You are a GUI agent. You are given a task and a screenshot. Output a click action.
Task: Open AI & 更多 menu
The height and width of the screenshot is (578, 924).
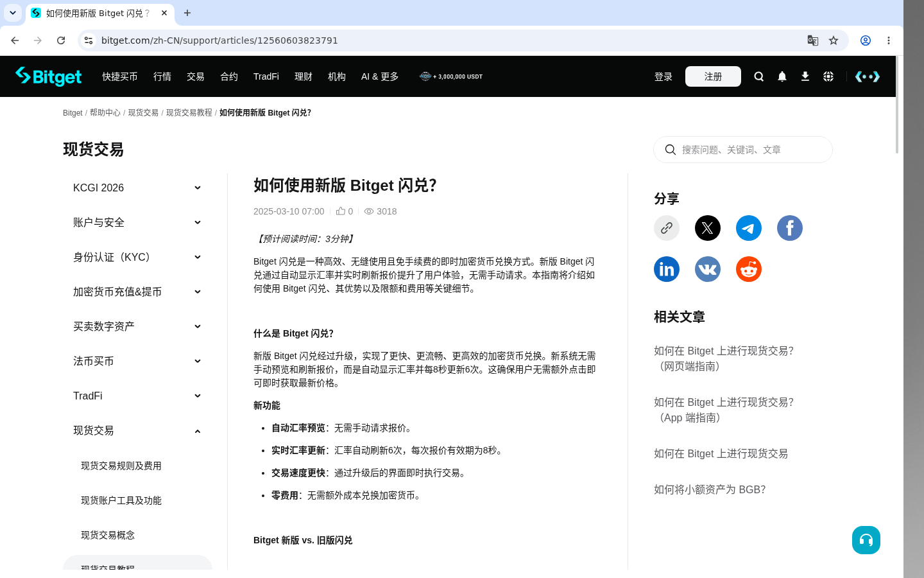(380, 76)
